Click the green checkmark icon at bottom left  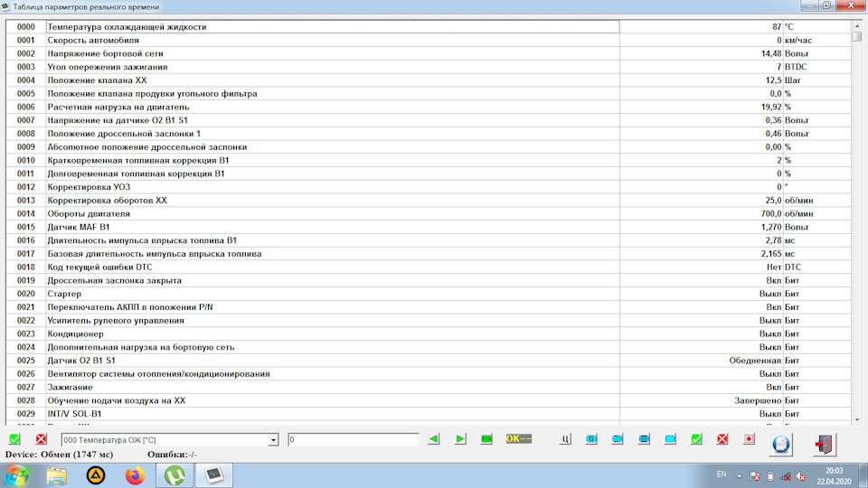(x=14, y=439)
